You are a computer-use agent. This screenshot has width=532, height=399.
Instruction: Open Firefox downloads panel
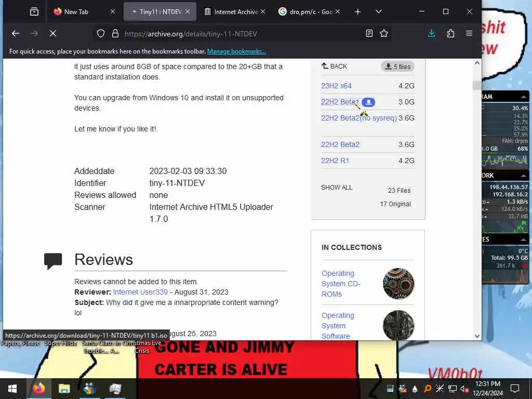(x=432, y=33)
